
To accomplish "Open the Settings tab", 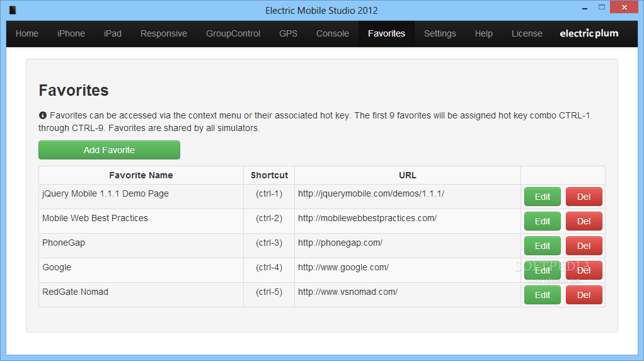I will (x=440, y=33).
